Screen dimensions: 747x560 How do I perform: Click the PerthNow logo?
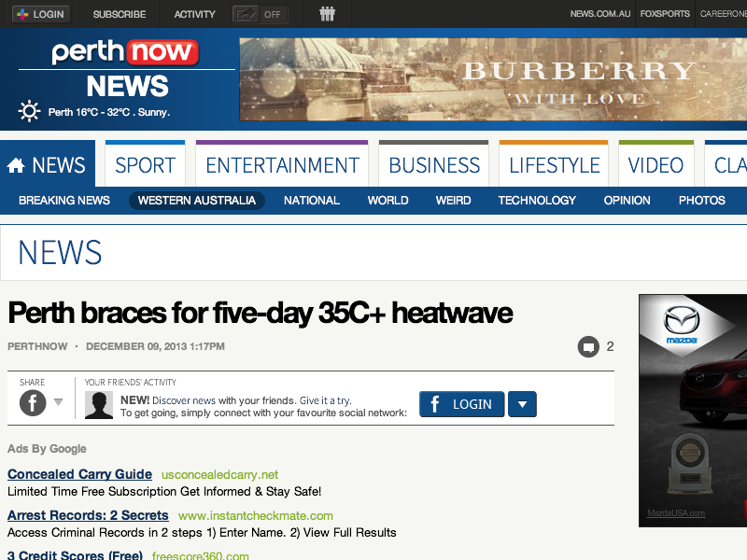[126, 52]
